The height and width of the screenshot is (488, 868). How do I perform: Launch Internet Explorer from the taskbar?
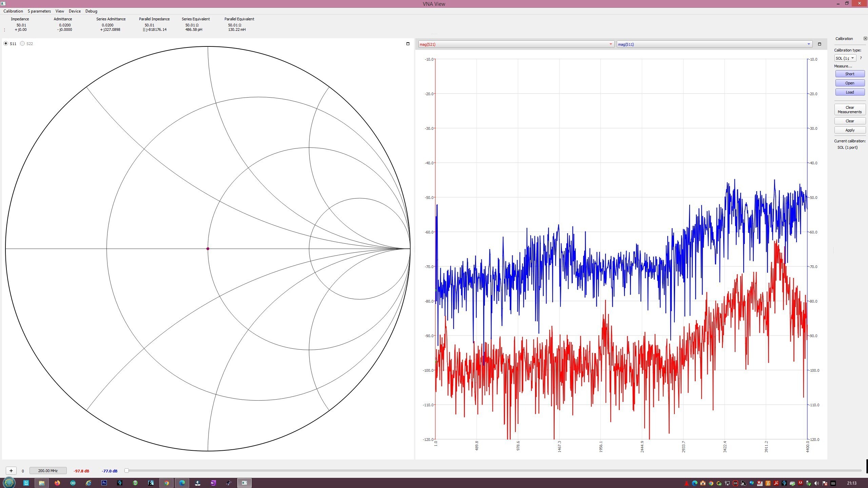pyautogui.click(x=88, y=483)
